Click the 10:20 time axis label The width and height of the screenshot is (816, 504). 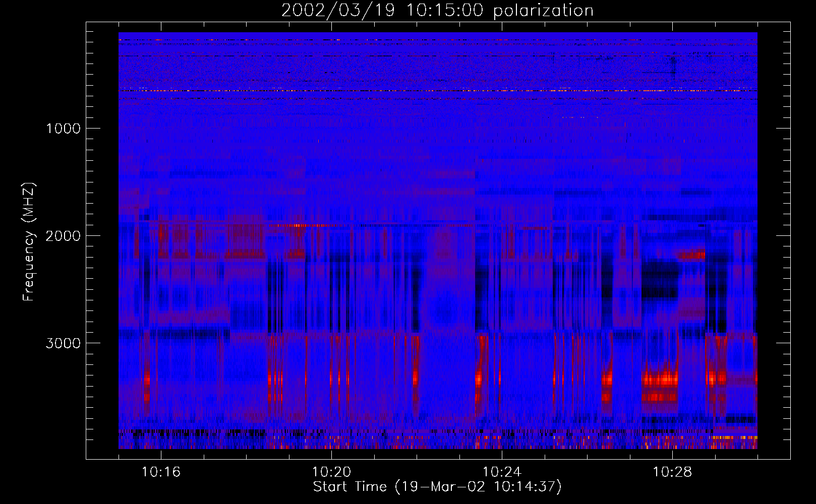coord(331,472)
